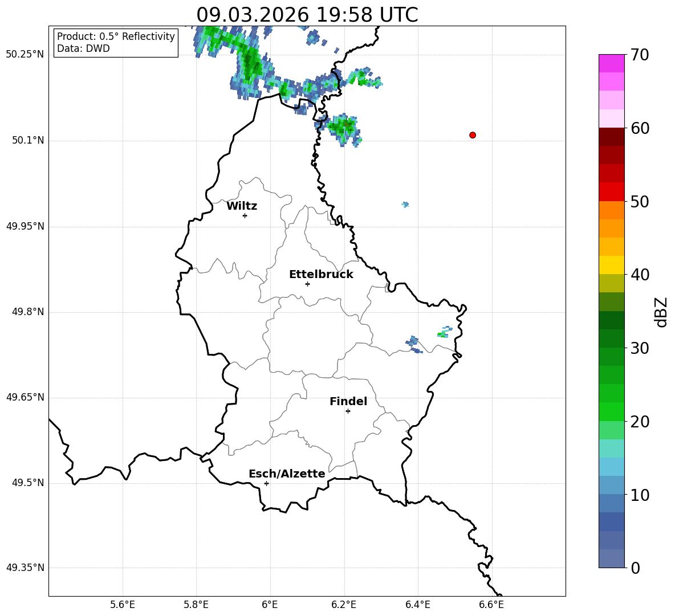Image resolution: width=675 pixels, height=616 pixels.
Task: Click the dark maroon colorbar swatch below 60
Action: [x=612, y=137]
